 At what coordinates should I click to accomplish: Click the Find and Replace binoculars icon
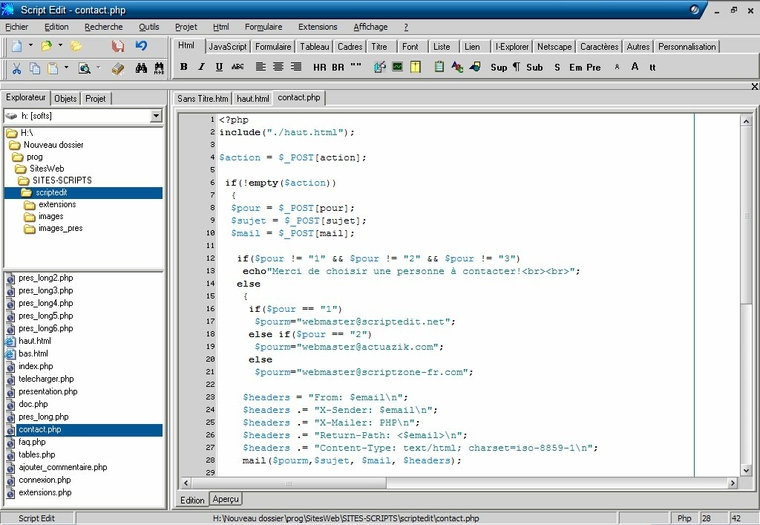[x=158, y=68]
